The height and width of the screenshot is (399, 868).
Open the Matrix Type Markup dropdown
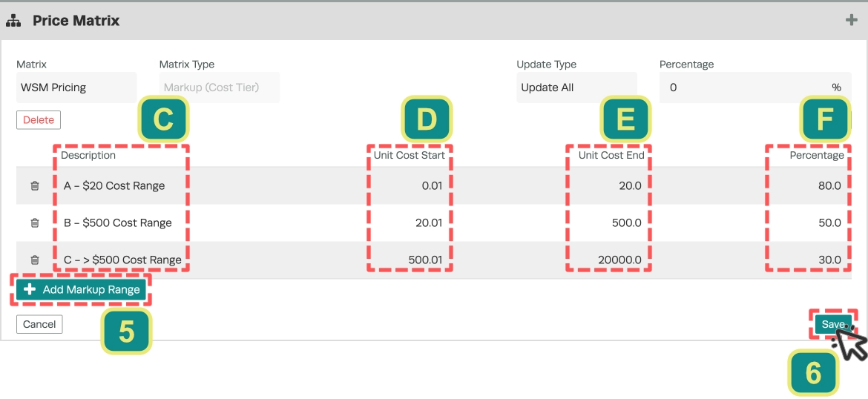(x=219, y=88)
